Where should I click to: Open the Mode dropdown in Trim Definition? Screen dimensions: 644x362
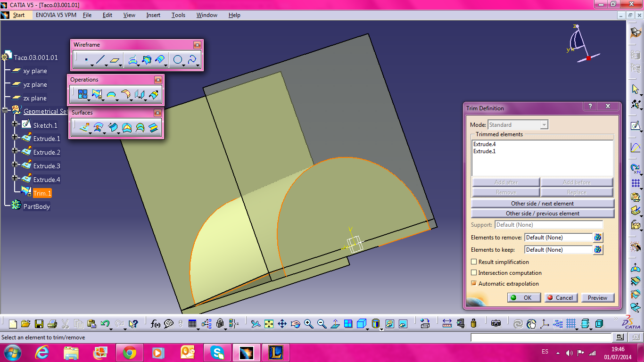coord(545,124)
